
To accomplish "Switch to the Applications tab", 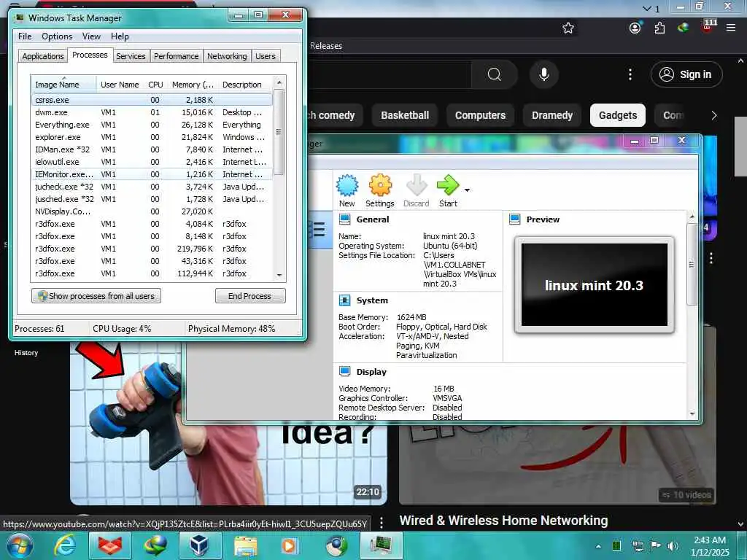I will coord(43,56).
